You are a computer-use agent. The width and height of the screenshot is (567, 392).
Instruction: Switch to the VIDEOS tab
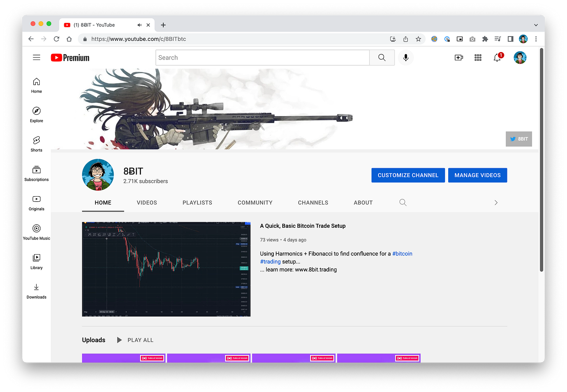(x=147, y=202)
